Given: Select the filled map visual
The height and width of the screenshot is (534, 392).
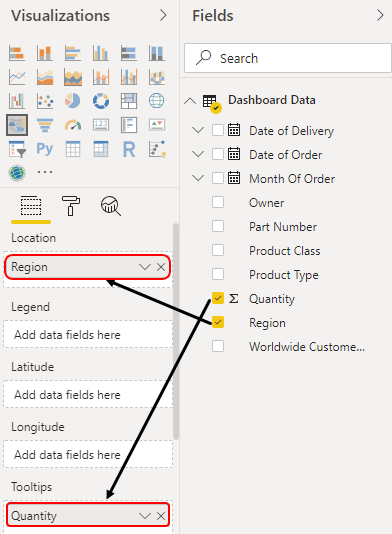Looking at the screenshot, I should (x=17, y=125).
